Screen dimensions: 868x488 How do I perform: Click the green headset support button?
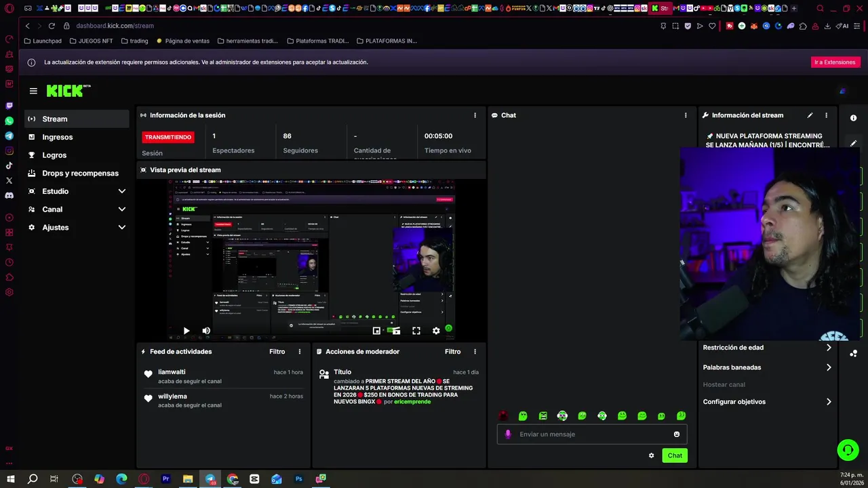pyautogui.click(x=848, y=449)
